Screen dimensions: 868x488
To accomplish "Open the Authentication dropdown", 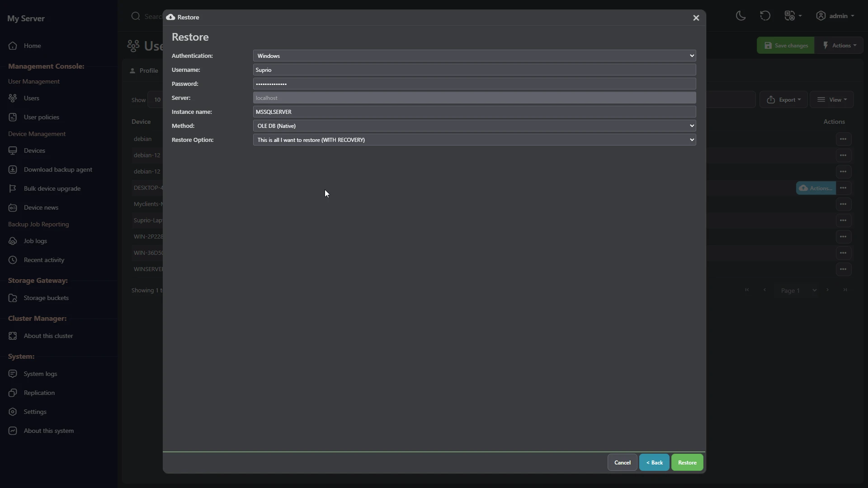I will click(x=474, y=56).
